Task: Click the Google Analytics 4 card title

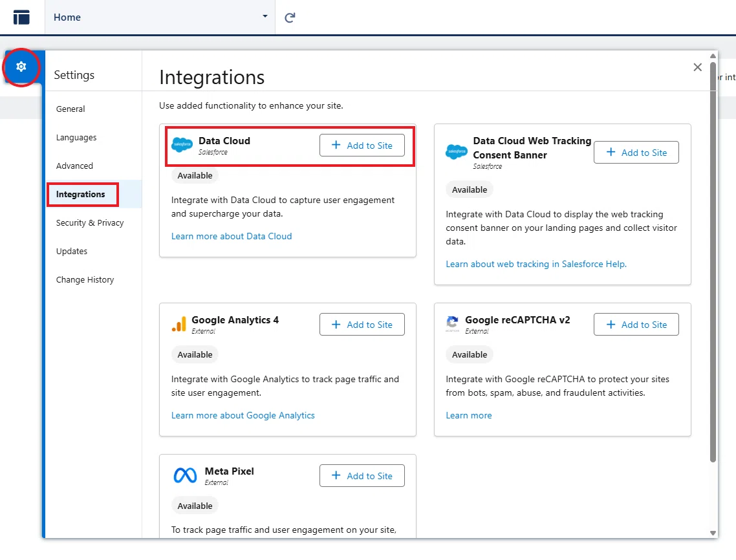Action: click(235, 319)
